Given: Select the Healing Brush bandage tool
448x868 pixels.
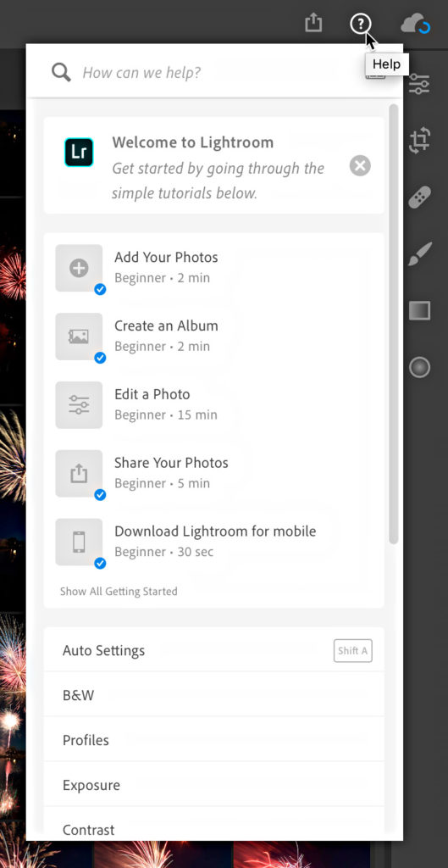Looking at the screenshot, I should coord(419,197).
